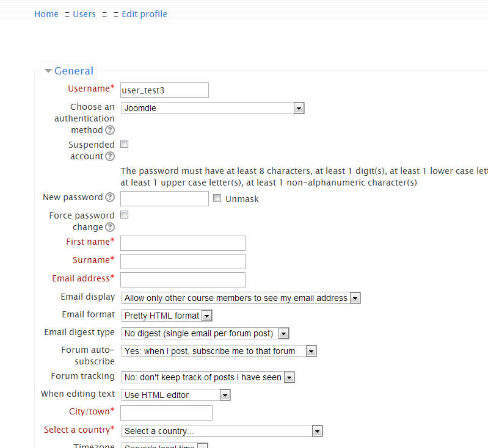Go to Home breadcrumb link

pyautogui.click(x=46, y=14)
